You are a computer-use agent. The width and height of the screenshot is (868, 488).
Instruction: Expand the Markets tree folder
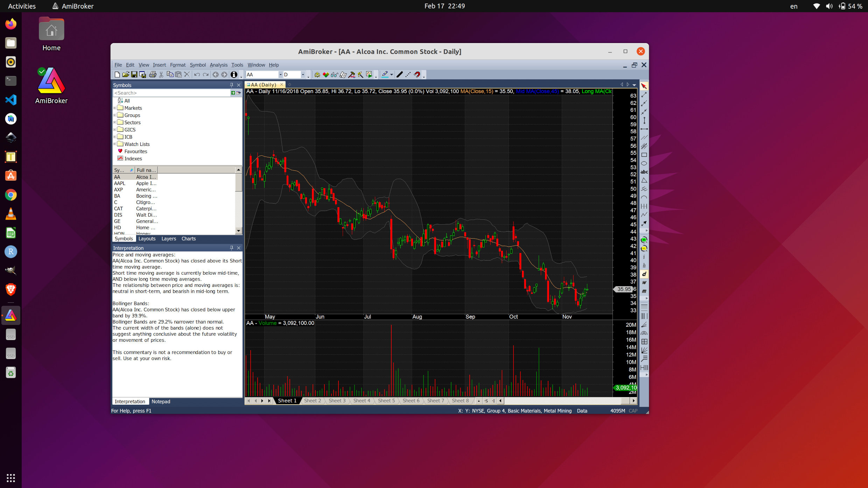pyautogui.click(x=114, y=108)
